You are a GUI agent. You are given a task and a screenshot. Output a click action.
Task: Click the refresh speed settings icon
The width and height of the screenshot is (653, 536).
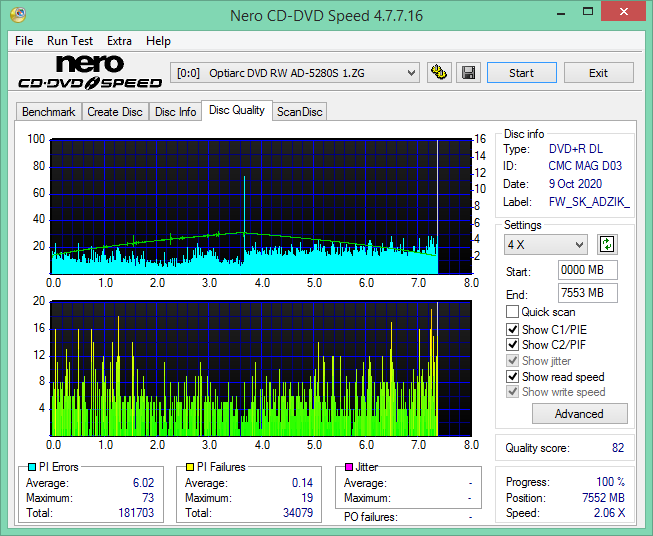607,244
